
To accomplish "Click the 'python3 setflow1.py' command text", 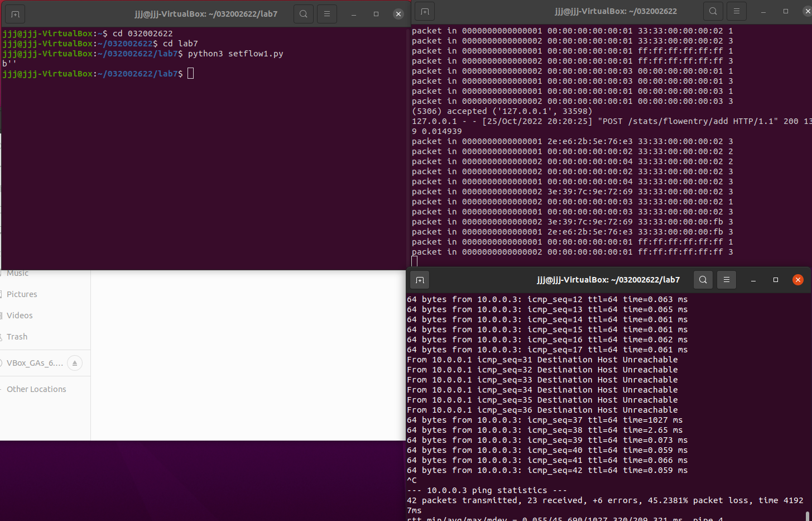I will coord(236,54).
